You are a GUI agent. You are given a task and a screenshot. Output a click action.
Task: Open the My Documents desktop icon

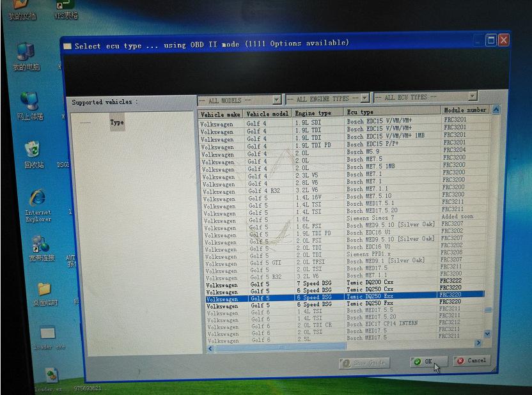(x=21, y=5)
